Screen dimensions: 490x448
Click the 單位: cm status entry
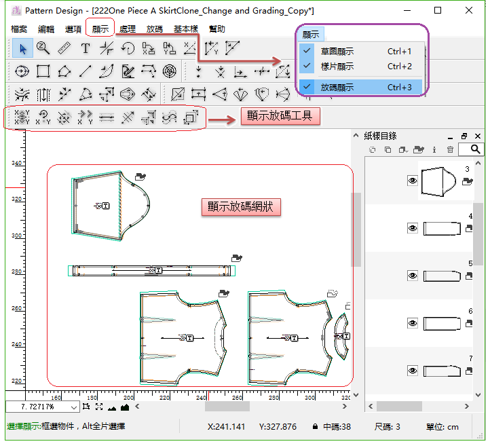(442, 427)
